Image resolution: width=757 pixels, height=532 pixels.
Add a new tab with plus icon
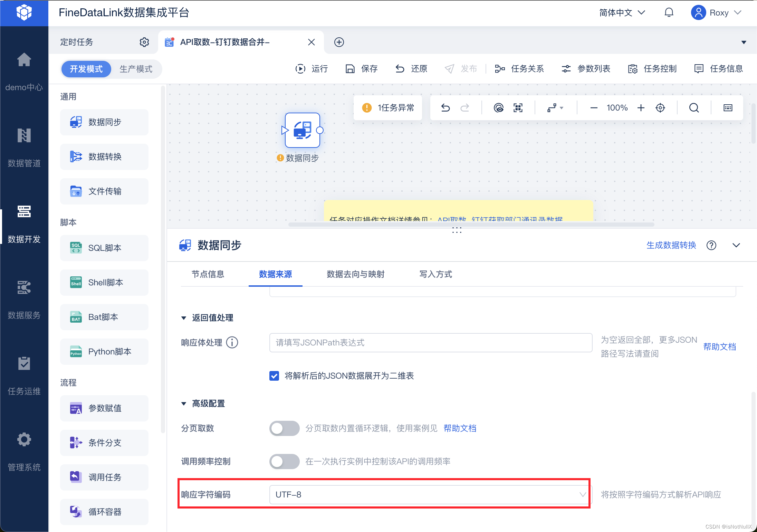coord(339,42)
